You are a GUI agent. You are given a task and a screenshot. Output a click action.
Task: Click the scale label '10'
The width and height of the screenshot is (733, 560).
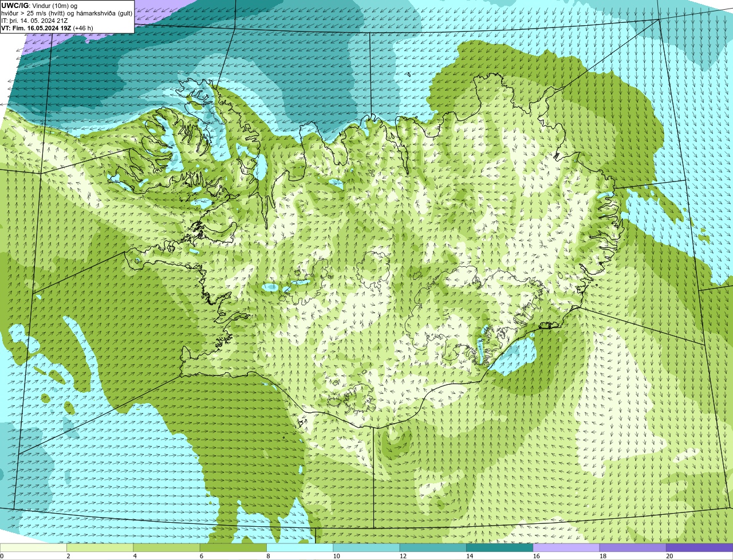pyautogui.click(x=336, y=556)
